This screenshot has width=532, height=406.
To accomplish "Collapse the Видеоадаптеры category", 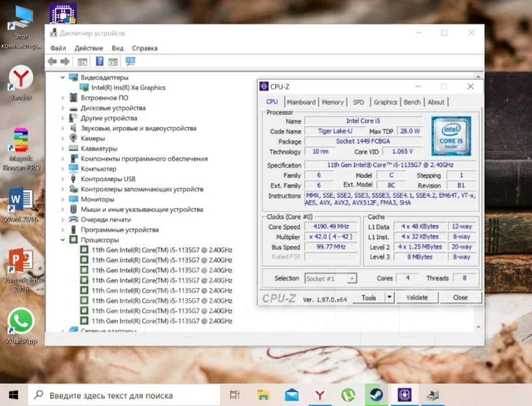I will tap(63, 77).
